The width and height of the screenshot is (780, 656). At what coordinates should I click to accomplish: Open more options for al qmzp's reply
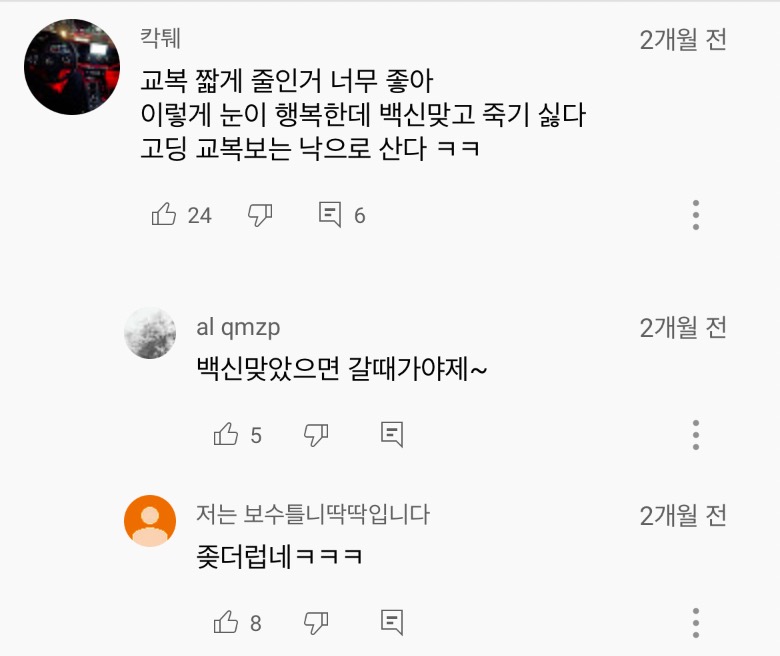(x=696, y=435)
